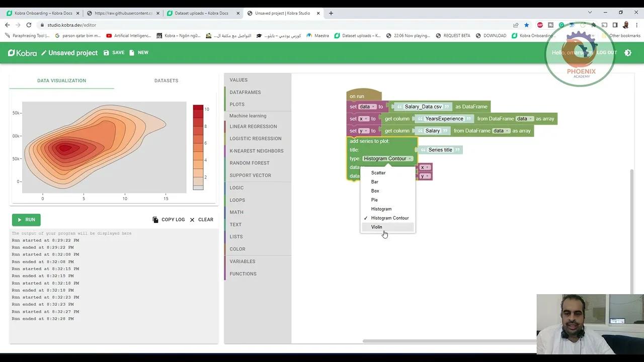Select Violin from the chart type menu
The width and height of the screenshot is (644, 362).
tap(376, 227)
